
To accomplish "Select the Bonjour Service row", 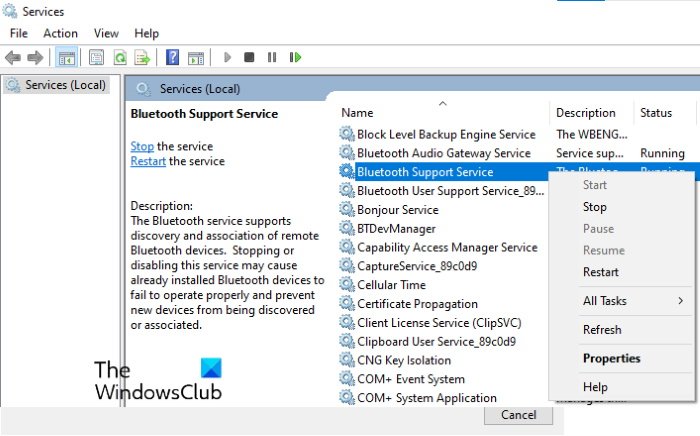I will (397, 210).
